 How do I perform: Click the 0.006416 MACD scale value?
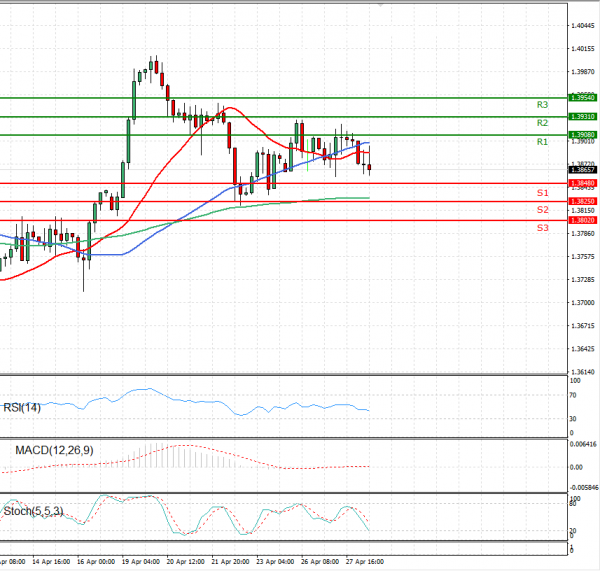coord(583,444)
